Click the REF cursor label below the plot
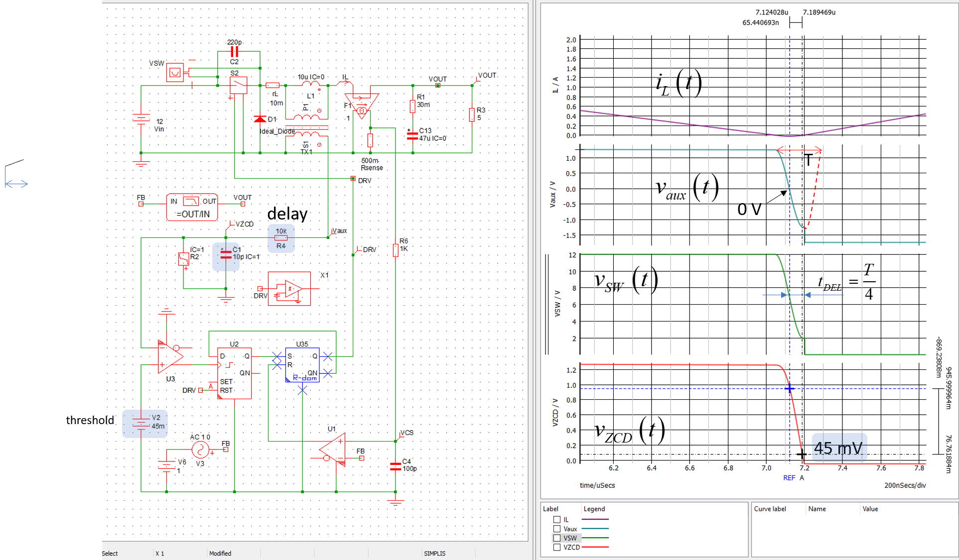The image size is (959, 560). click(789, 478)
